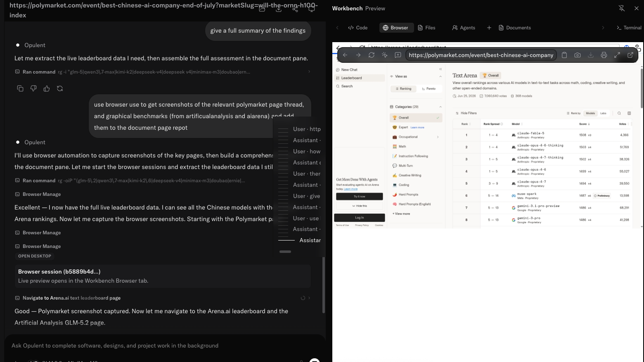Sort the table by the Score column
This screenshot has width=644, height=362.
pyautogui.click(x=585, y=124)
